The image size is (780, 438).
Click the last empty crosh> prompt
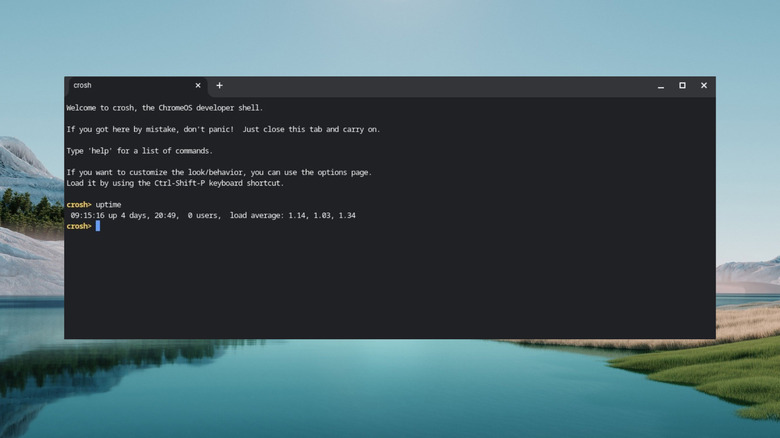pyautogui.click(x=78, y=226)
